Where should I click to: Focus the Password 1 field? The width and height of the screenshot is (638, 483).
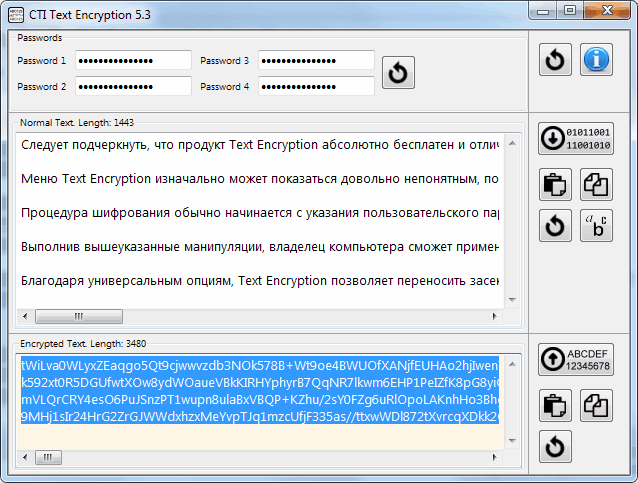coord(133,60)
